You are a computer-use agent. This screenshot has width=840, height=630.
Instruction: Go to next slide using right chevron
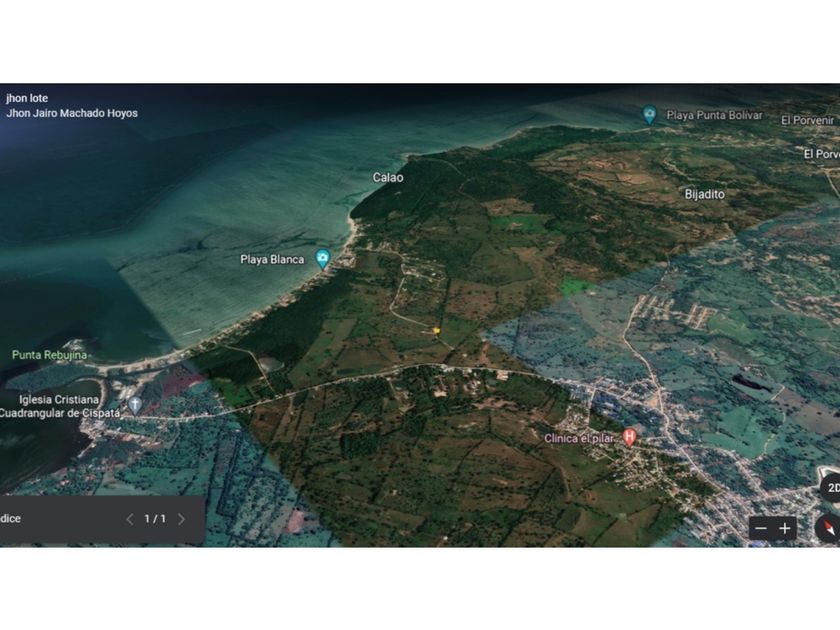[x=182, y=519]
